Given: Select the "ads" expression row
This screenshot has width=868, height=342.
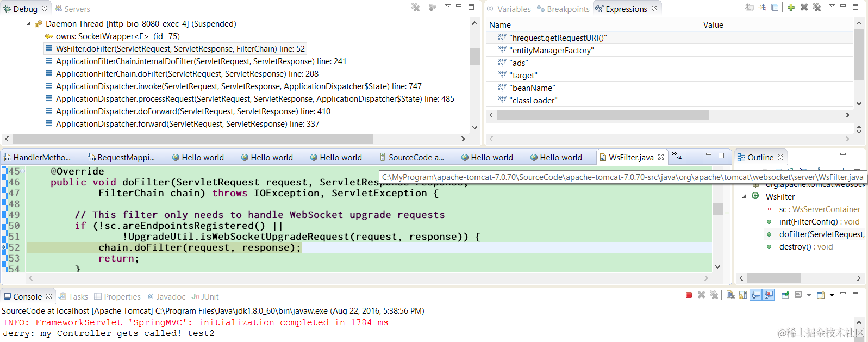Looking at the screenshot, I should click(x=669, y=63).
